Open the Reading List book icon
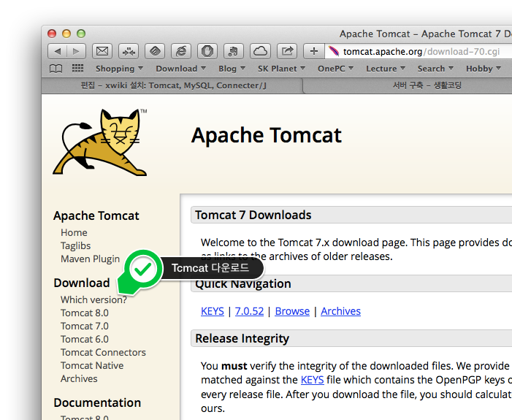Image resolution: width=512 pixels, height=420 pixels. coord(56,69)
